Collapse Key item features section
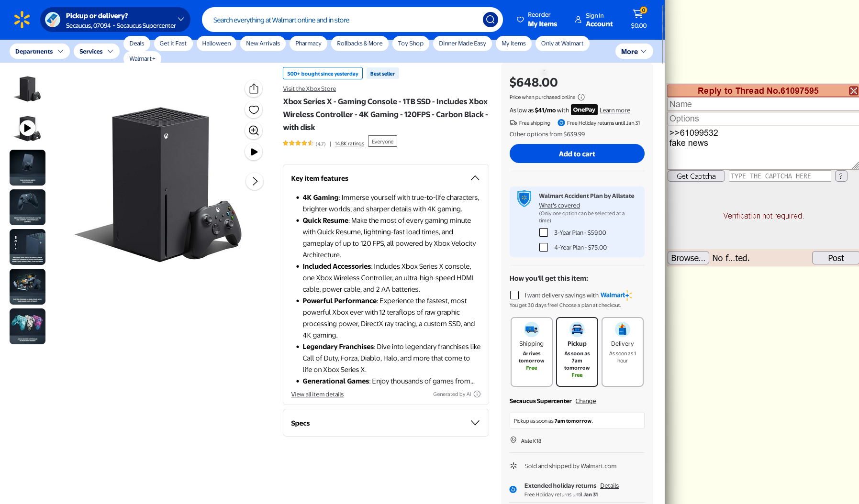The width and height of the screenshot is (859, 504). coord(475,178)
